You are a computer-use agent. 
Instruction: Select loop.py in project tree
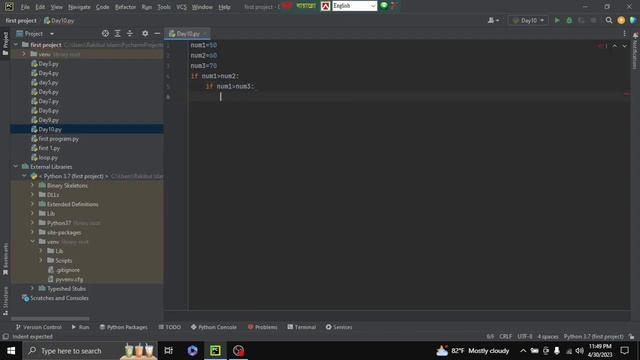tap(48, 158)
